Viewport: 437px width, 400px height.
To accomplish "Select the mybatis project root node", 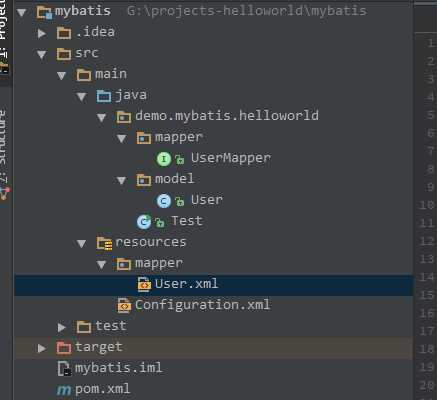I will [x=83, y=11].
